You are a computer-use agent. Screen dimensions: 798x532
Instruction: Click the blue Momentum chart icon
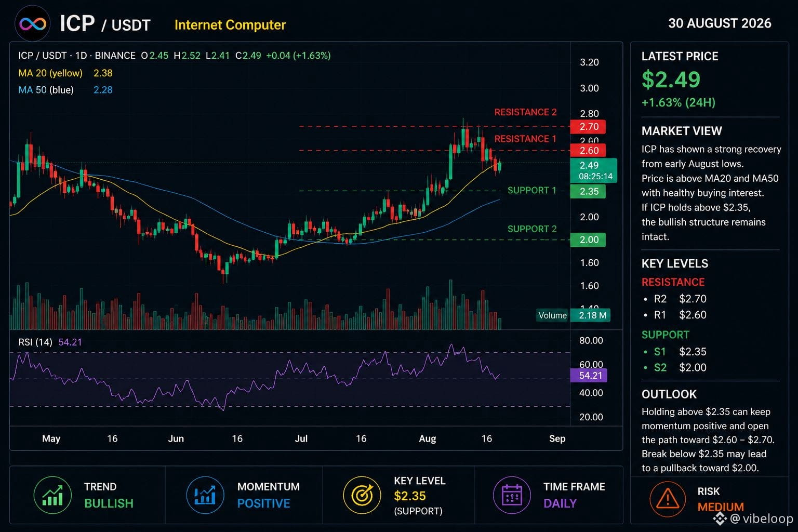click(205, 495)
